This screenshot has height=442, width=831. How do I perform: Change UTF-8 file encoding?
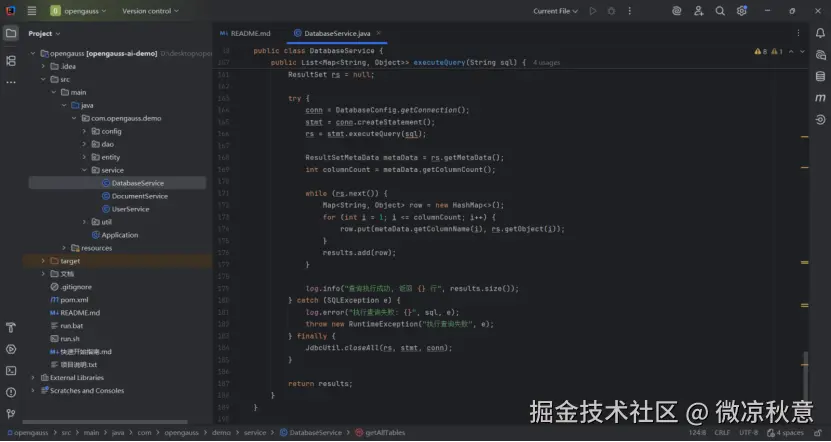[748, 432]
